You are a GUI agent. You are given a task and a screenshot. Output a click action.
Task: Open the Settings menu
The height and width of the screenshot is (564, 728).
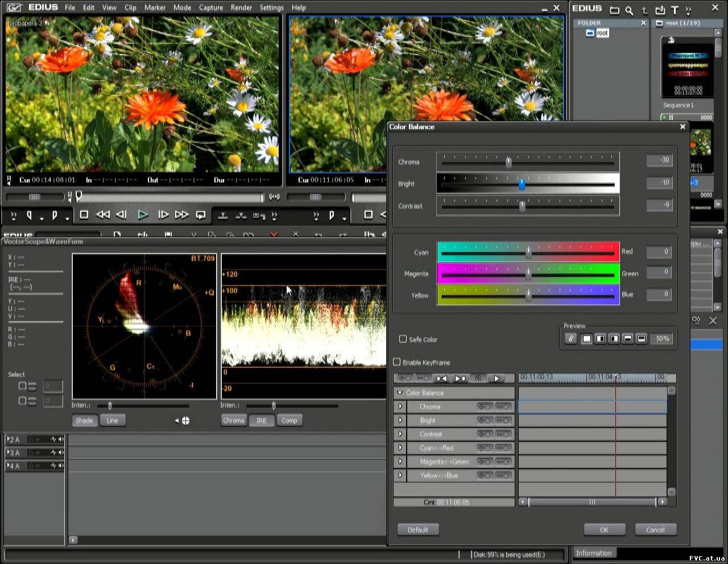pos(271,7)
